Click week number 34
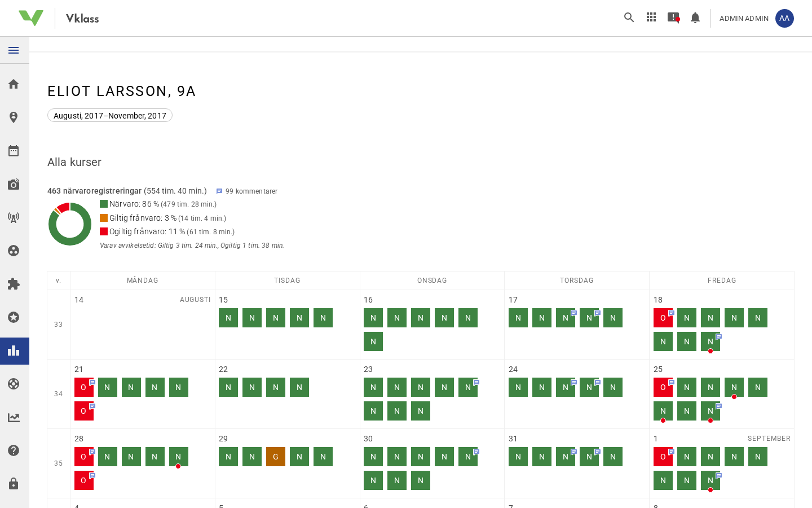This screenshot has width=812, height=508. (x=59, y=394)
